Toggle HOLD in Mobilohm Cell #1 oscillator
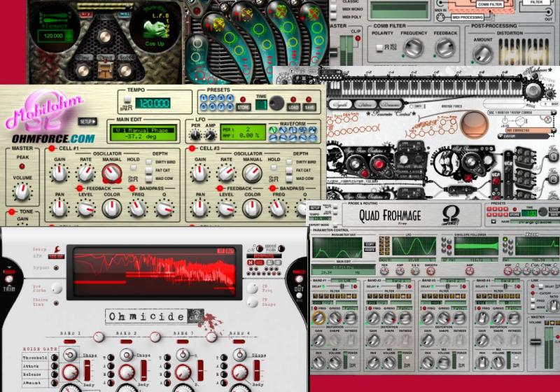Image resolution: width=560 pixels, height=392 pixels. (133, 167)
